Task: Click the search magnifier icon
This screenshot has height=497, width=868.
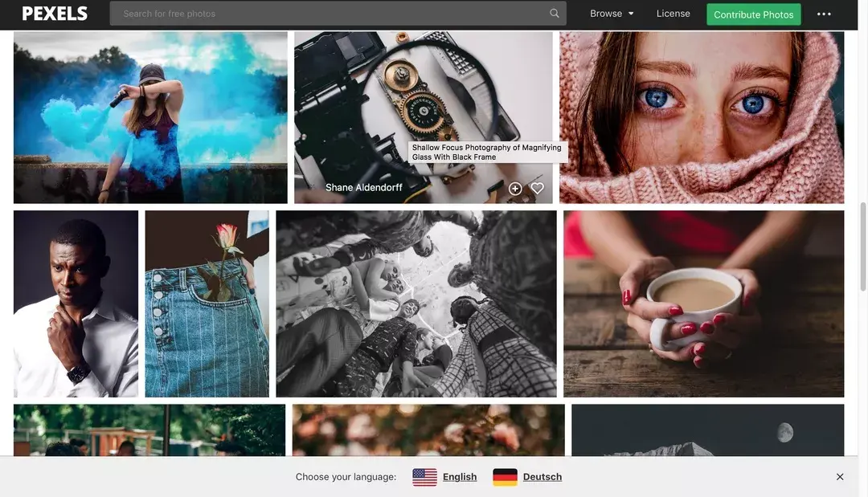Action: [554, 14]
